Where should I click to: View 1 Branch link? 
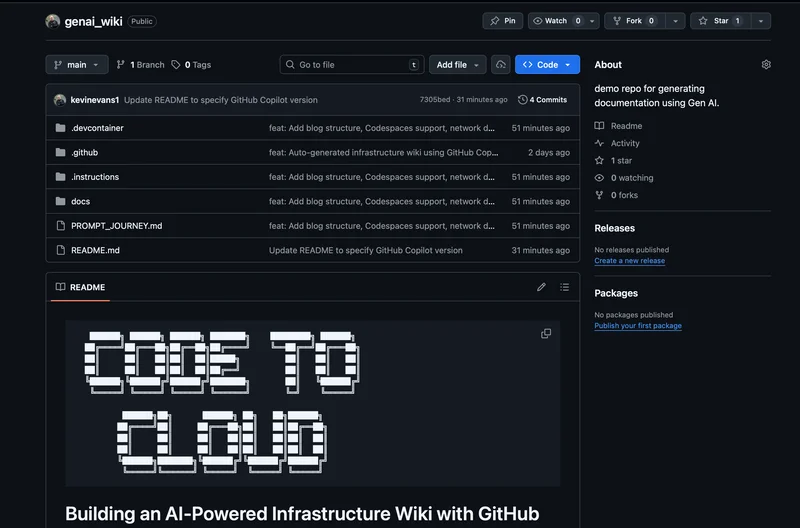click(140, 65)
